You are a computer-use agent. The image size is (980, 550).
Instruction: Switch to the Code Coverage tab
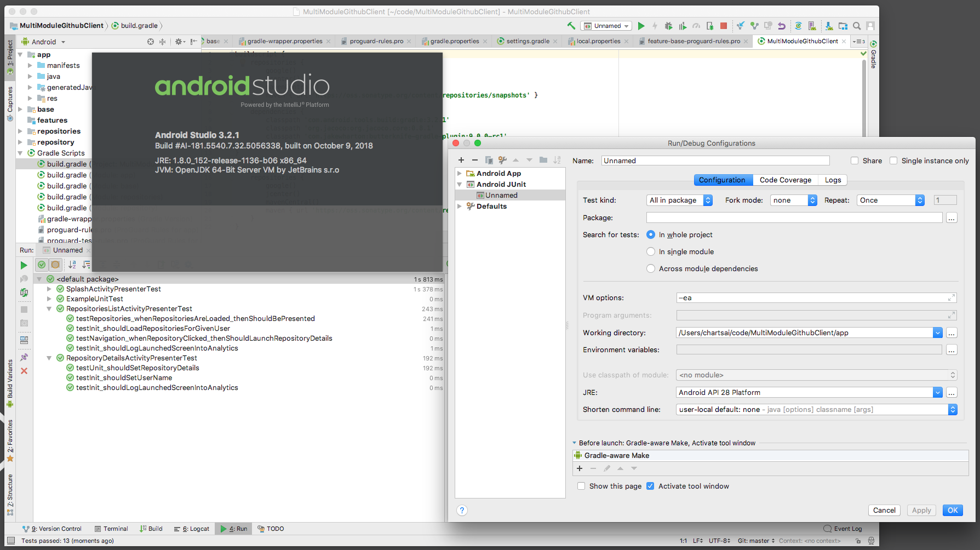785,180
